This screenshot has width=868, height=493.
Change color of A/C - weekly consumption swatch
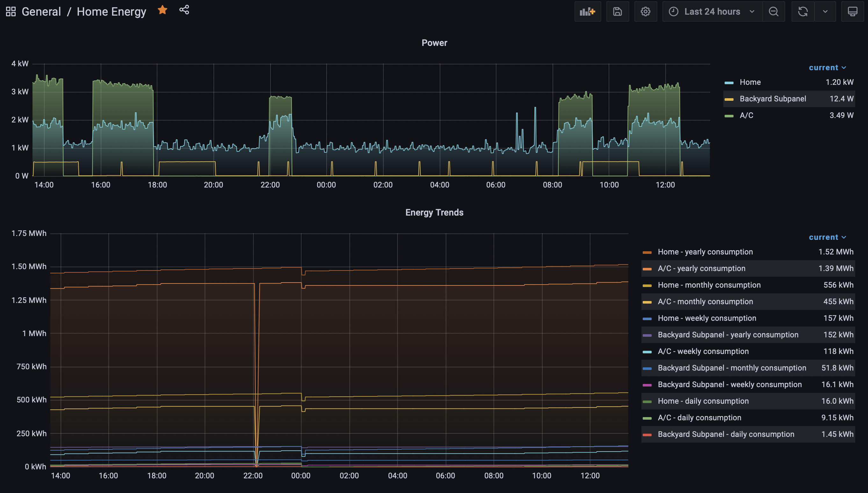click(x=647, y=352)
